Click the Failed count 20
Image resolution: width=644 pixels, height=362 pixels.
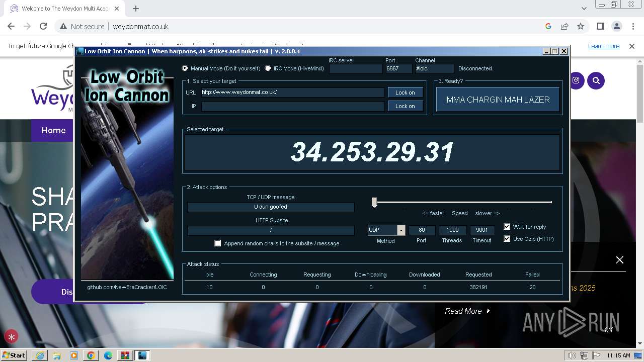[x=532, y=287]
